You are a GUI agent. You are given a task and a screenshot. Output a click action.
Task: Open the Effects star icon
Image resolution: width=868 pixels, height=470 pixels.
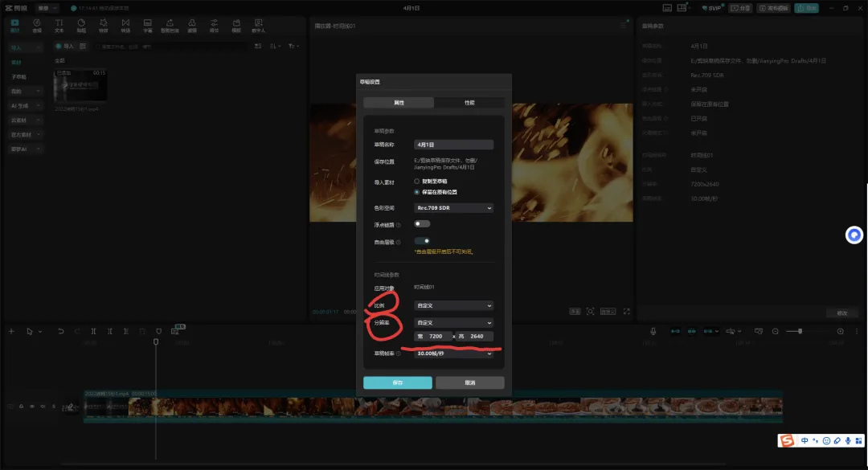coord(104,26)
